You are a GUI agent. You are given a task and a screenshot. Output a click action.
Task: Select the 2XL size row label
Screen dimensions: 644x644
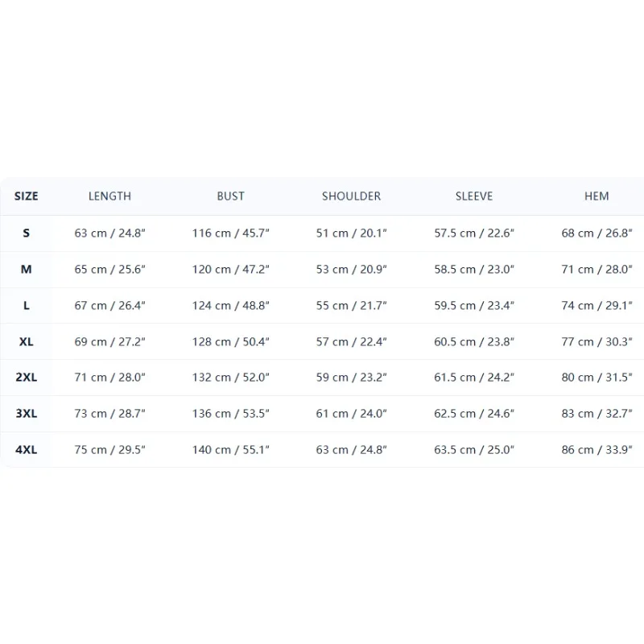pyautogui.click(x=27, y=377)
